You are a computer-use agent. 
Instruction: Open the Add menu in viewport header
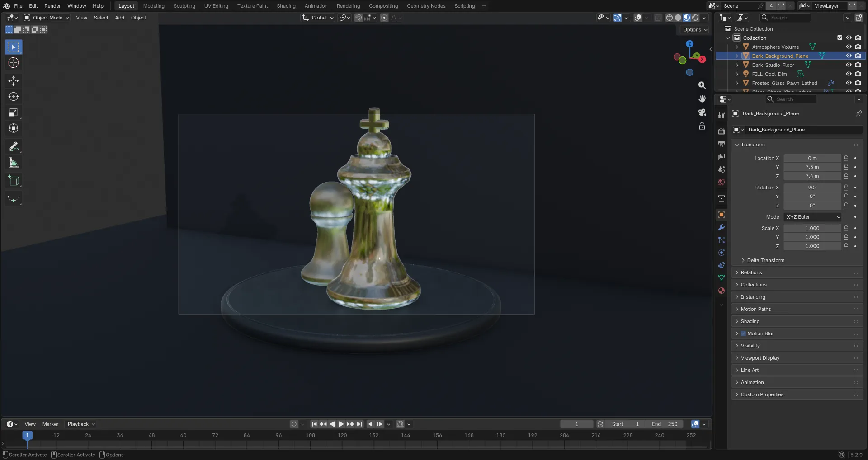tap(119, 18)
